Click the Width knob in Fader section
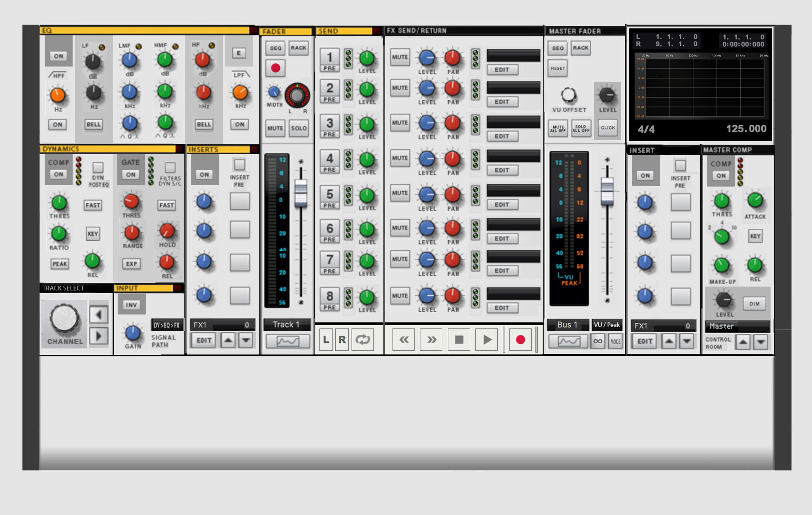 tap(274, 92)
